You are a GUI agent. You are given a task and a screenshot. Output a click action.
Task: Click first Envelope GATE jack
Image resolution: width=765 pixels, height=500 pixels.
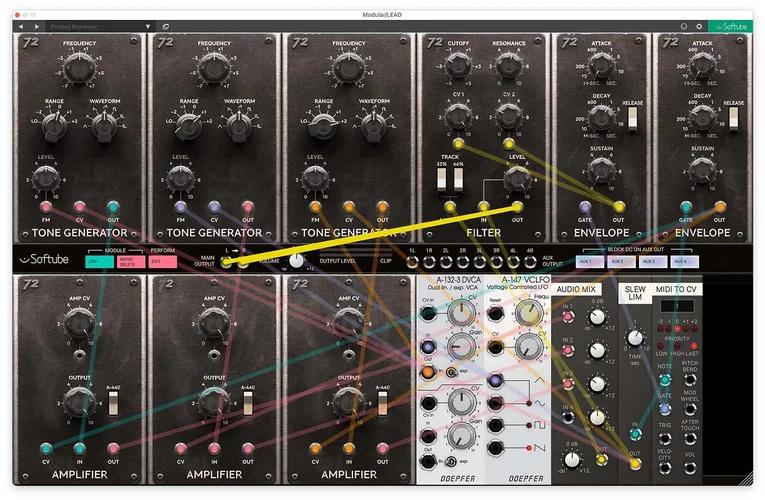585,207
